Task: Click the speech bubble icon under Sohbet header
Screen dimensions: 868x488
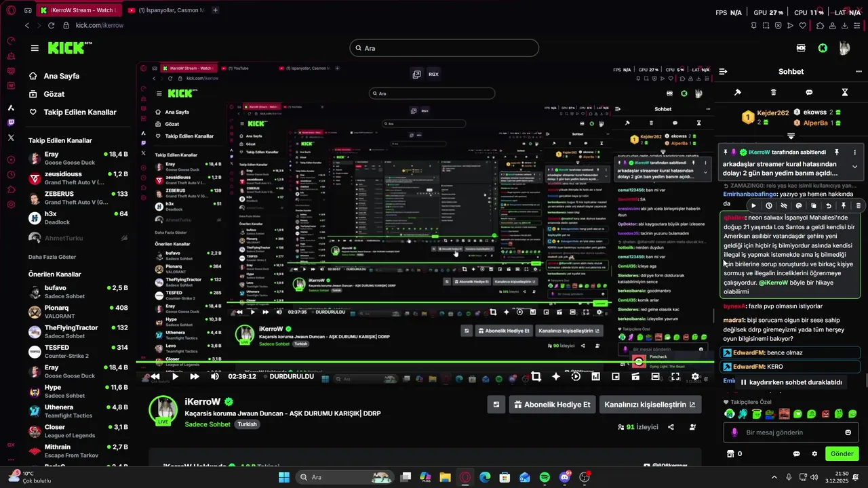Action: [x=809, y=92]
